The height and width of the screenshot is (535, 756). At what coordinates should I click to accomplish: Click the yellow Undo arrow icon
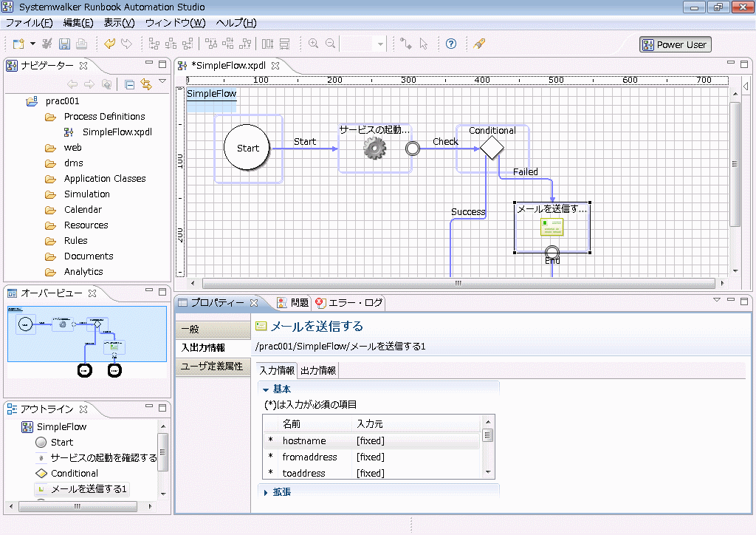pyautogui.click(x=109, y=44)
